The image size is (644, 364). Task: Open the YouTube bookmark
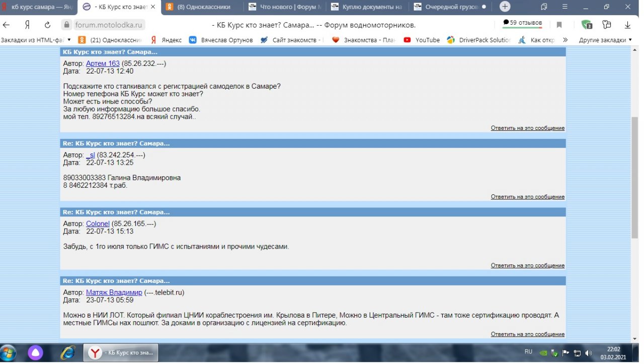point(422,40)
